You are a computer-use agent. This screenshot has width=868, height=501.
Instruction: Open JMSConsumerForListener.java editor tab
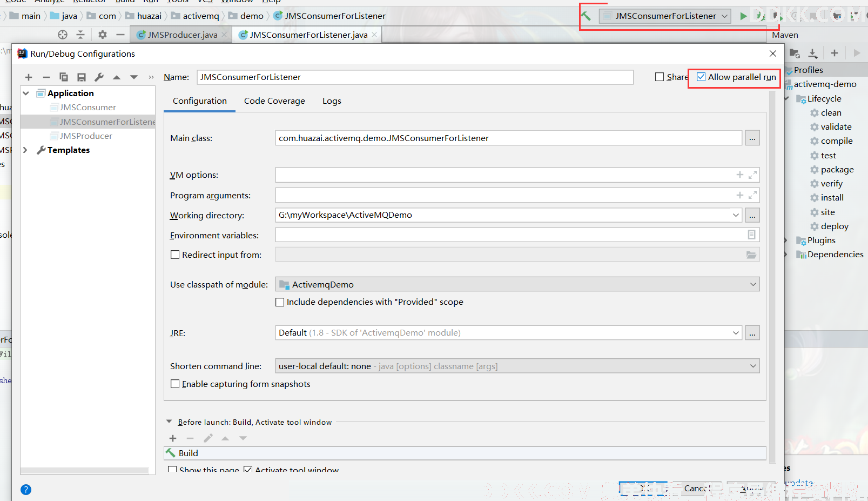(x=308, y=35)
